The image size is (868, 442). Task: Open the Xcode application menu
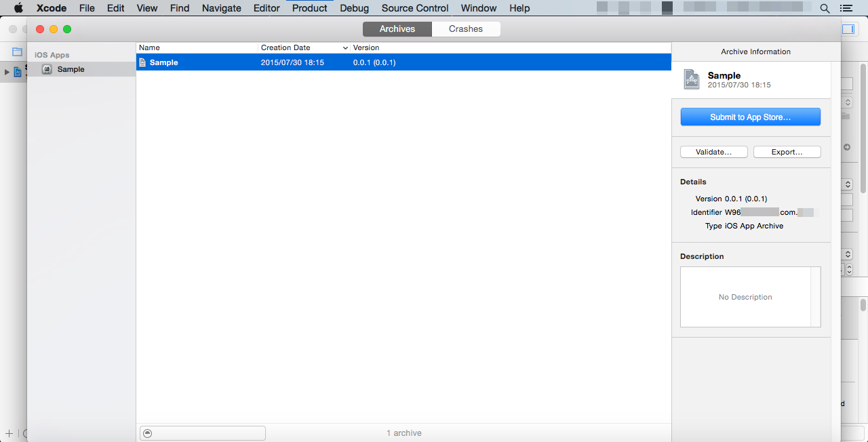[52, 8]
